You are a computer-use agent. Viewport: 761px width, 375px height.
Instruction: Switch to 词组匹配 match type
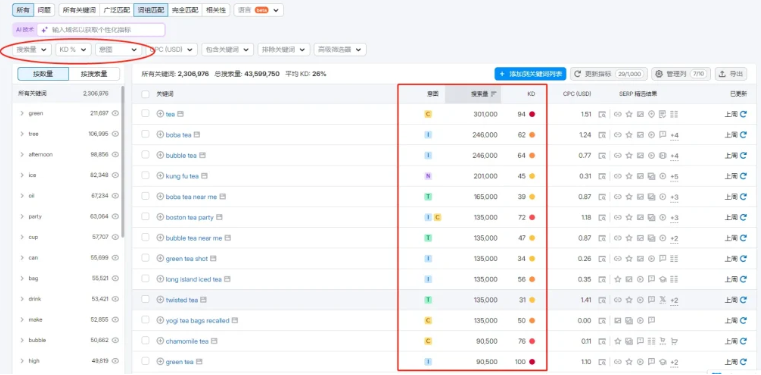tap(151, 10)
